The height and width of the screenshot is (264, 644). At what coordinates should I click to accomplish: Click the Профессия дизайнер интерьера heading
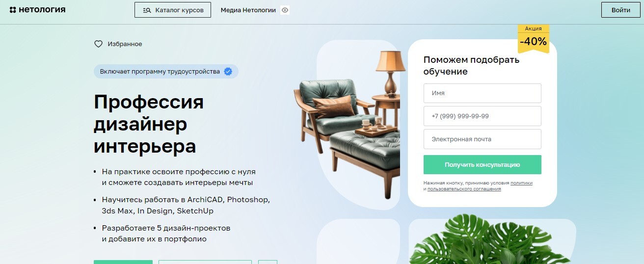(x=149, y=124)
